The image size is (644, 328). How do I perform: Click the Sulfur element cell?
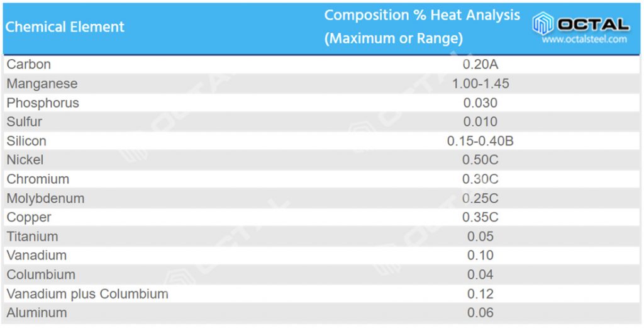25,122
